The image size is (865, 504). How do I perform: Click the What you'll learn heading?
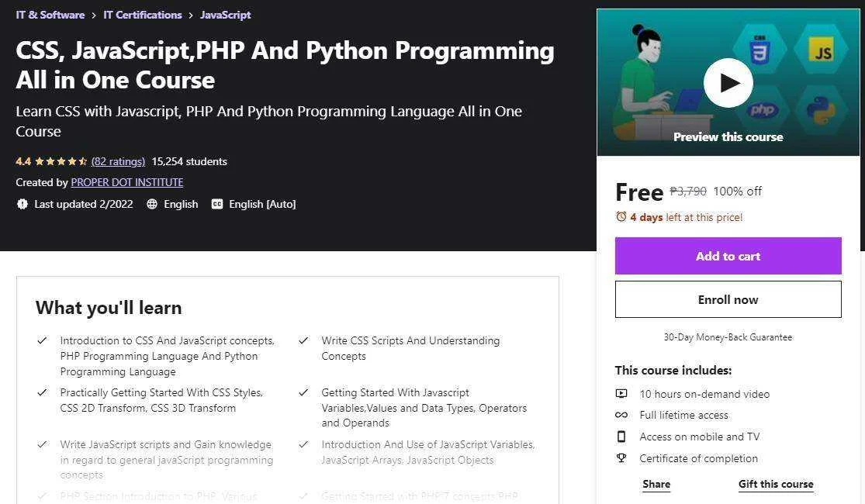[x=109, y=308]
